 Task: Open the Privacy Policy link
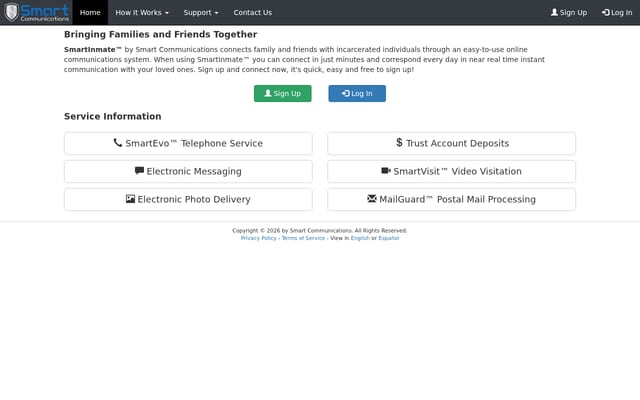[258, 238]
